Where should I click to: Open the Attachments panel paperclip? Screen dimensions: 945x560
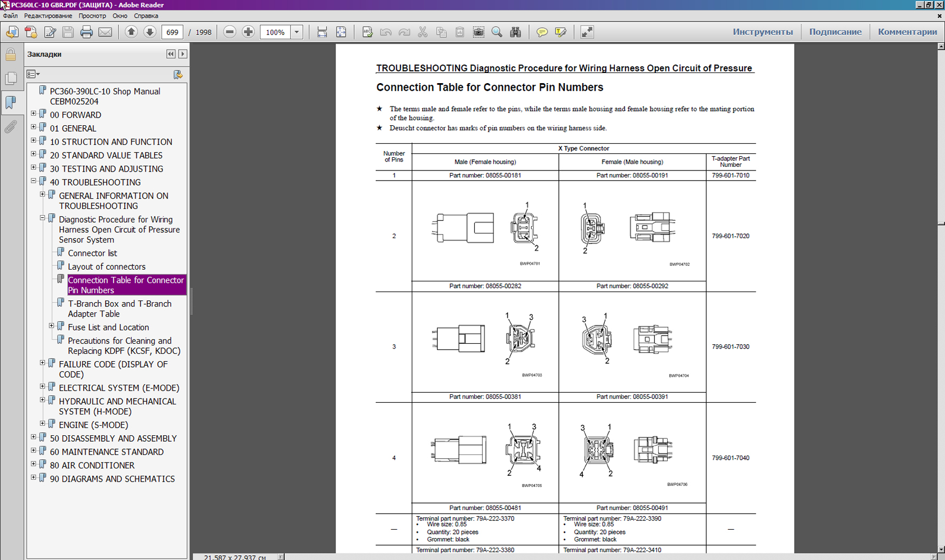pos(11,127)
